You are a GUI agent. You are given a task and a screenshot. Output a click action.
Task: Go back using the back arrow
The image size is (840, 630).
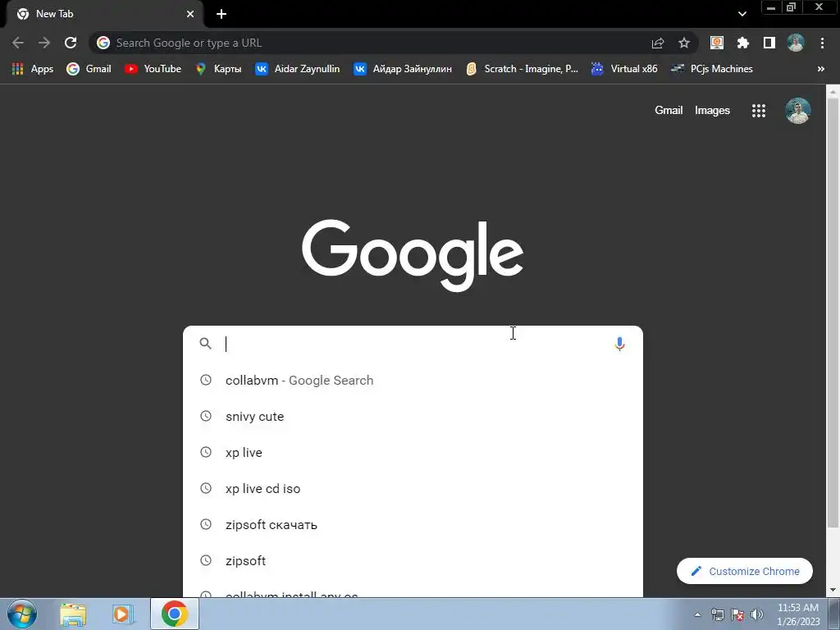(18, 43)
